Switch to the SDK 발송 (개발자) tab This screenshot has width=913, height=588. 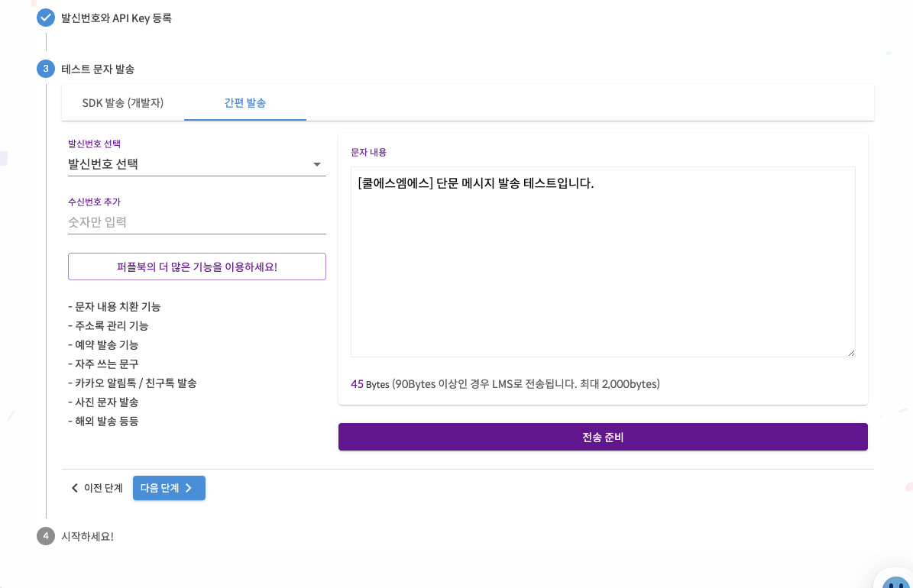coord(123,103)
